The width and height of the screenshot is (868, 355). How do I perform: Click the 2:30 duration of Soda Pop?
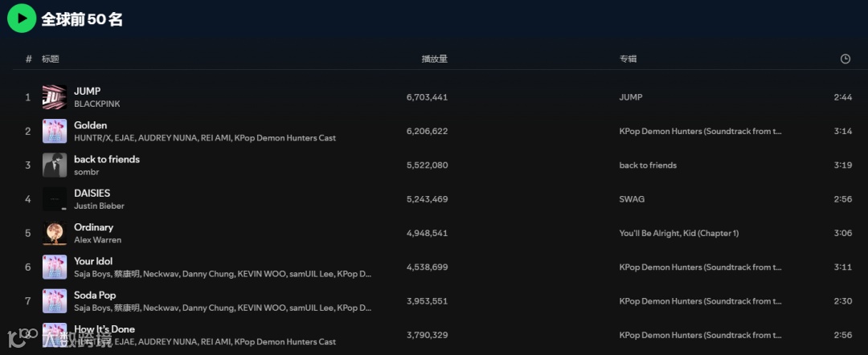point(842,301)
